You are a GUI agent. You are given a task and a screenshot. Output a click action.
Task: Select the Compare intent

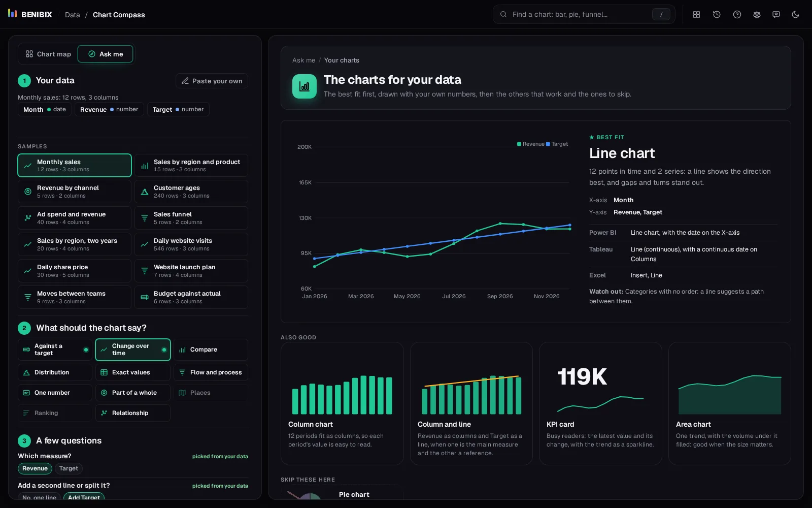(211, 350)
